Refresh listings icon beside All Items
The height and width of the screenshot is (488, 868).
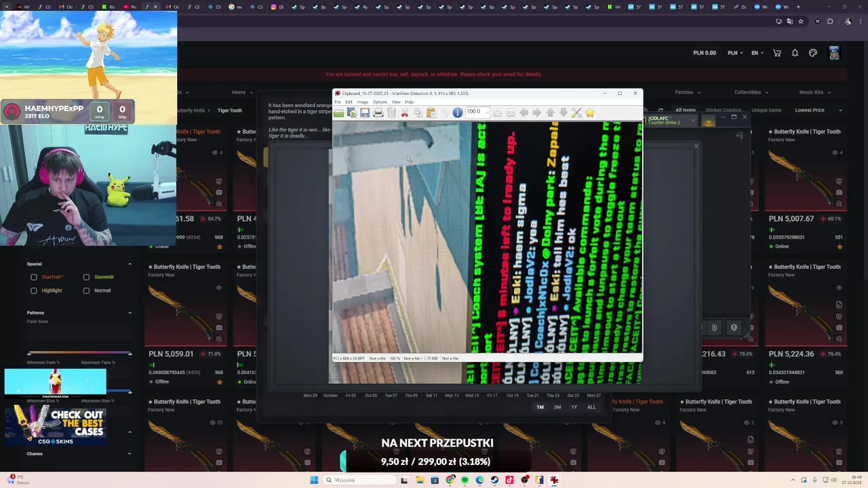(660, 110)
